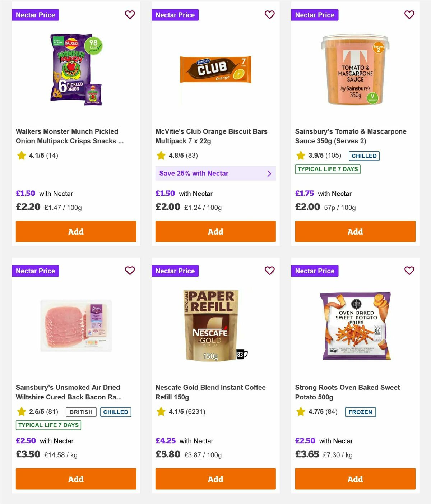Click star icon on bacon's 2.5/5 rating
The width and height of the screenshot is (431, 504).
[21, 412]
